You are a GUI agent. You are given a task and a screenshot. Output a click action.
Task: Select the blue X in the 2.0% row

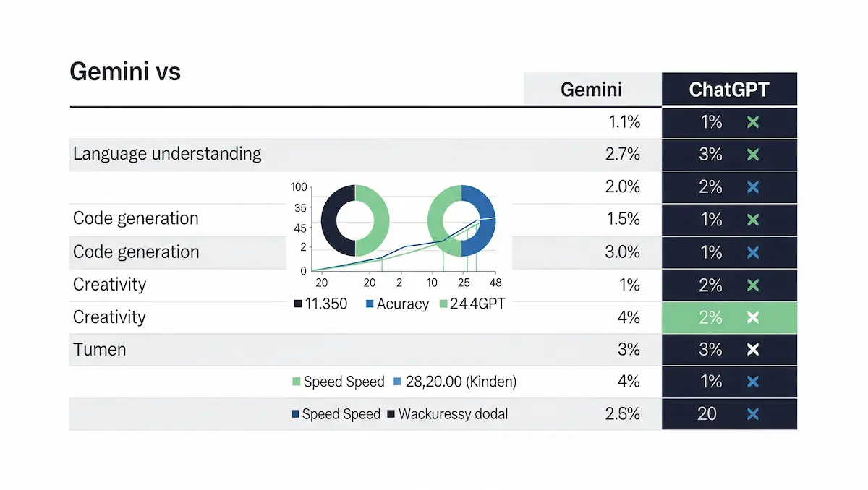[x=753, y=187]
